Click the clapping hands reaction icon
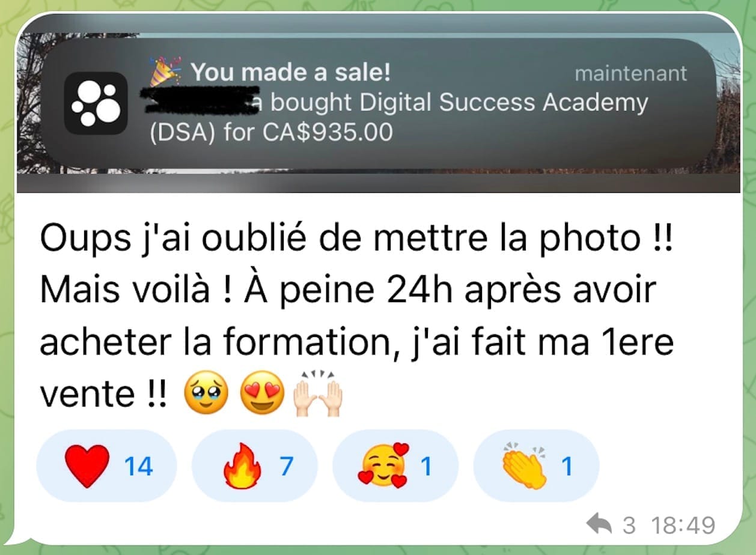Screen dimensions: 756x555 (x=525, y=466)
